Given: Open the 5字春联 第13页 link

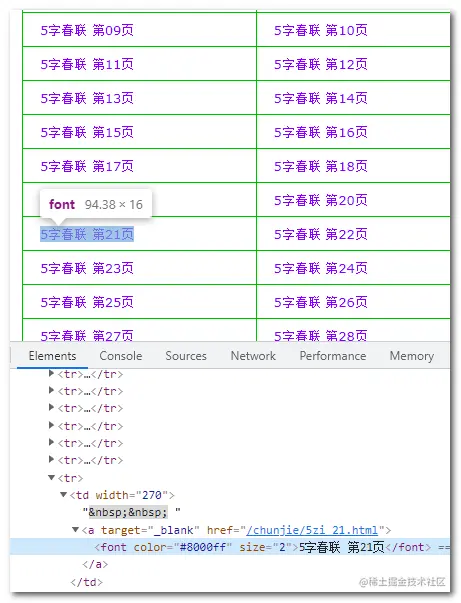Looking at the screenshot, I should pos(87,98).
